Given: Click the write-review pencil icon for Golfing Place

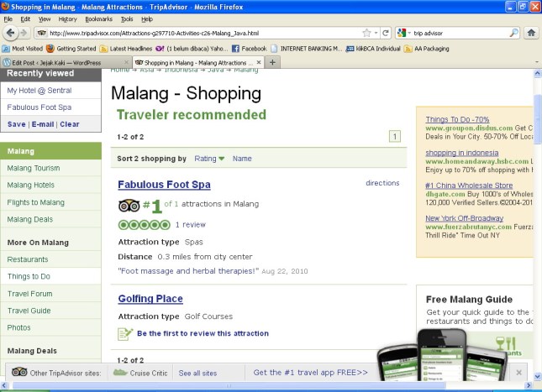Looking at the screenshot, I should click(126, 333).
